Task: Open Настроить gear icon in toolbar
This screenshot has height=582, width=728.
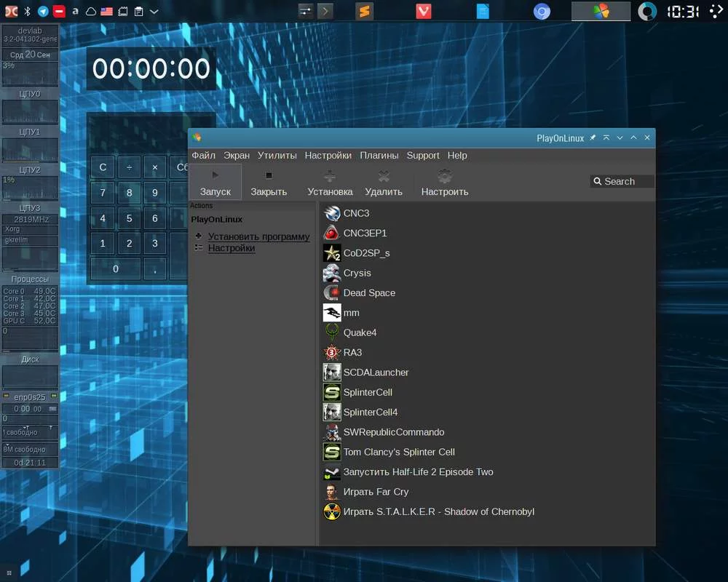Action: point(444,175)
